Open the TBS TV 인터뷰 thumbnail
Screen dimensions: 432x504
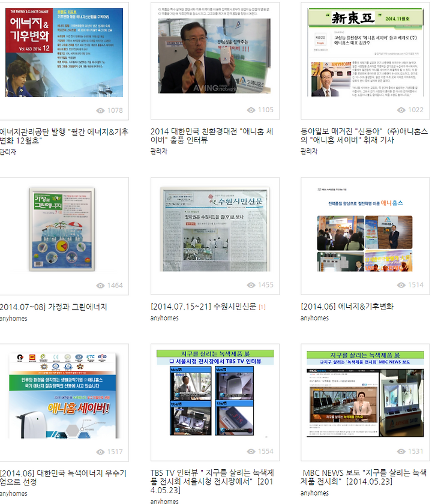215,393
